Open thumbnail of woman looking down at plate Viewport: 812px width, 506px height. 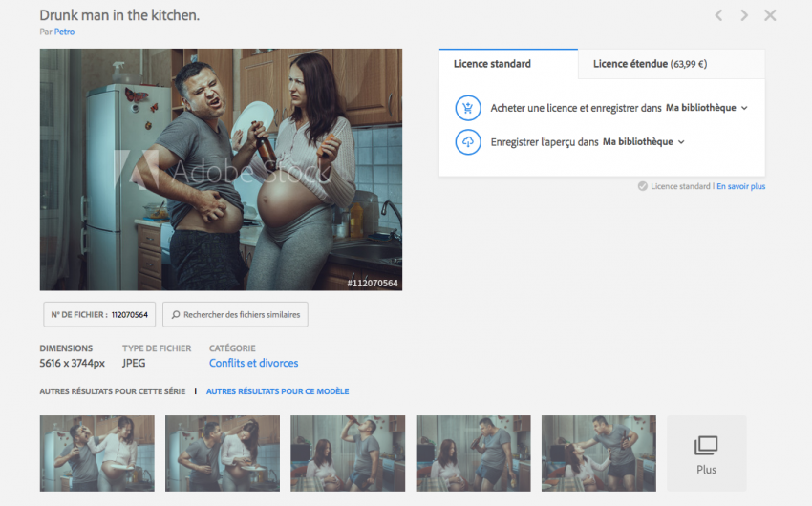(x=223, y=453)
